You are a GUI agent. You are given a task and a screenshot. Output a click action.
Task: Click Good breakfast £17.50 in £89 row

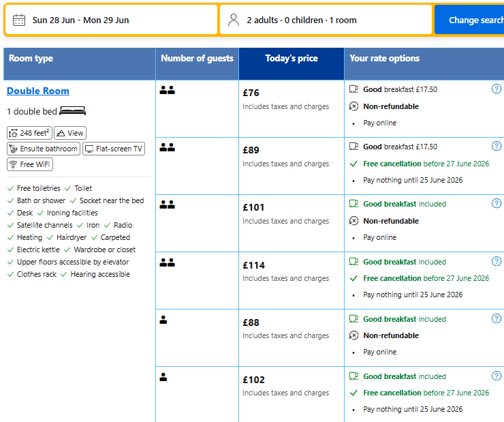[400, 147]
